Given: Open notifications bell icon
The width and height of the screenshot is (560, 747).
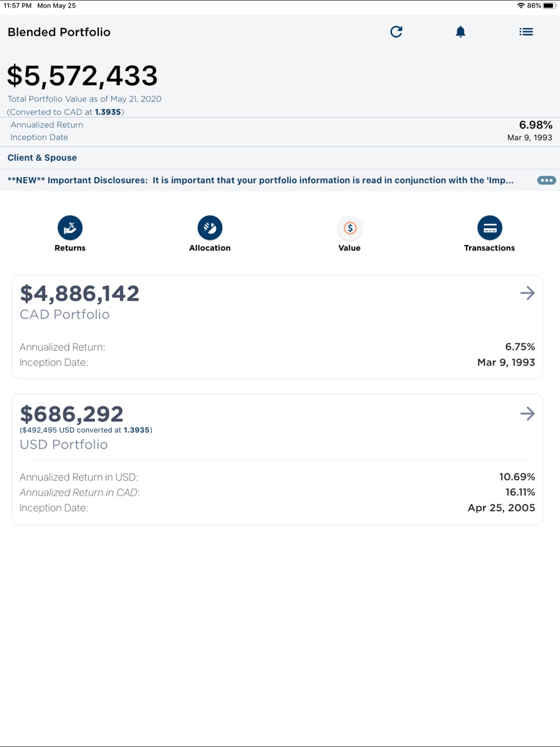Looking at the screenshot, I should point(460,32).
